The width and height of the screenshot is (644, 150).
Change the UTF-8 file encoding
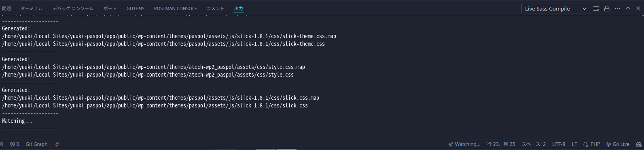tap(559, 144)
